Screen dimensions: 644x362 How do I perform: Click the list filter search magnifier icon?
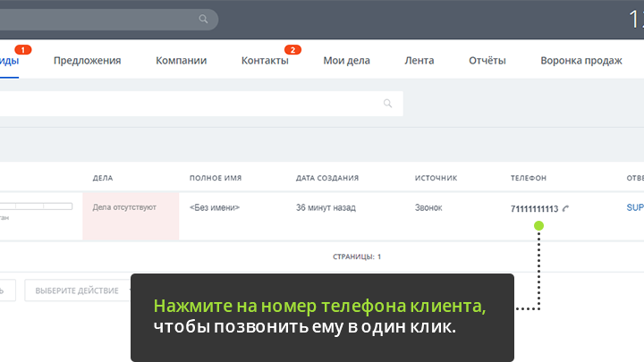[x=387, y=104]
